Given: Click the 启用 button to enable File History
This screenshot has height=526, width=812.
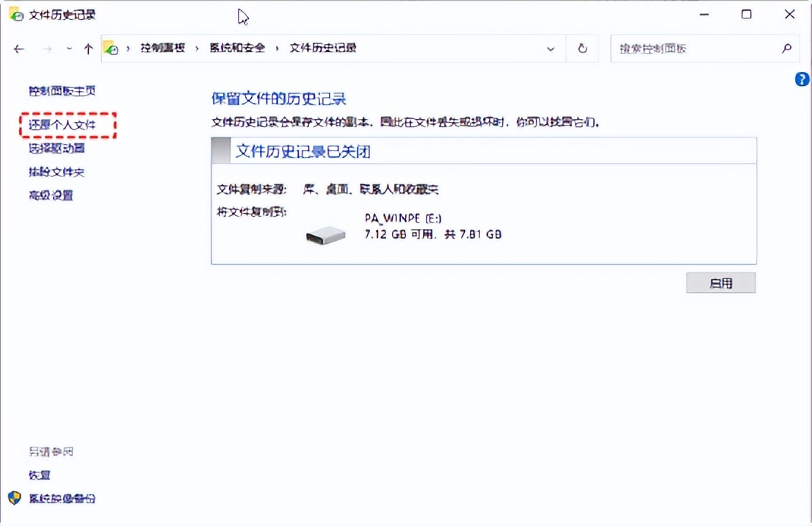Looking at the screenshot, I should point(720,283).
